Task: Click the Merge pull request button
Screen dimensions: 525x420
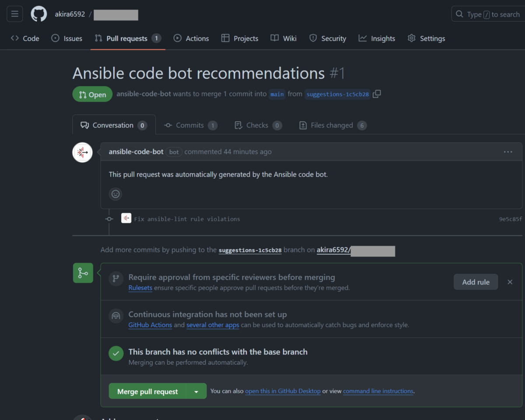Action: 147,392
